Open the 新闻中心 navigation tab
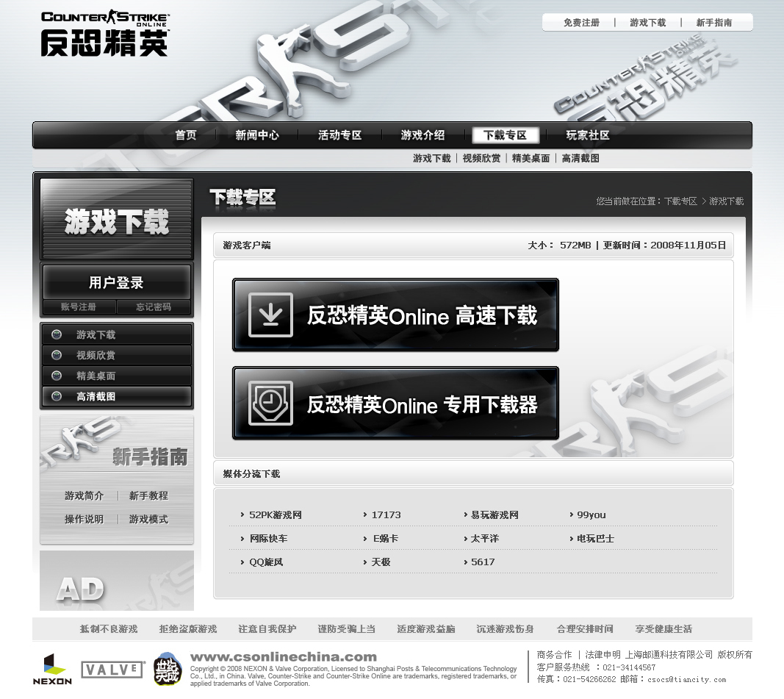 pos(257,135)
